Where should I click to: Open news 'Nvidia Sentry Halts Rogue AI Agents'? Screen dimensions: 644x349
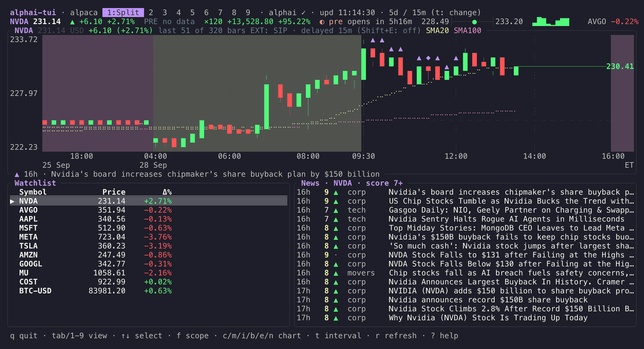coord(465,219)
